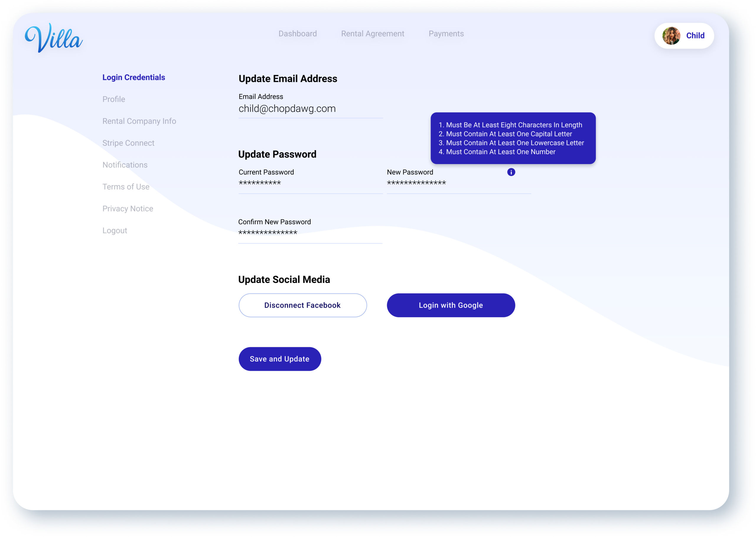Select Login Credentials in sidebar
This screenshot has height=537, width=756.
coord(133,77)
